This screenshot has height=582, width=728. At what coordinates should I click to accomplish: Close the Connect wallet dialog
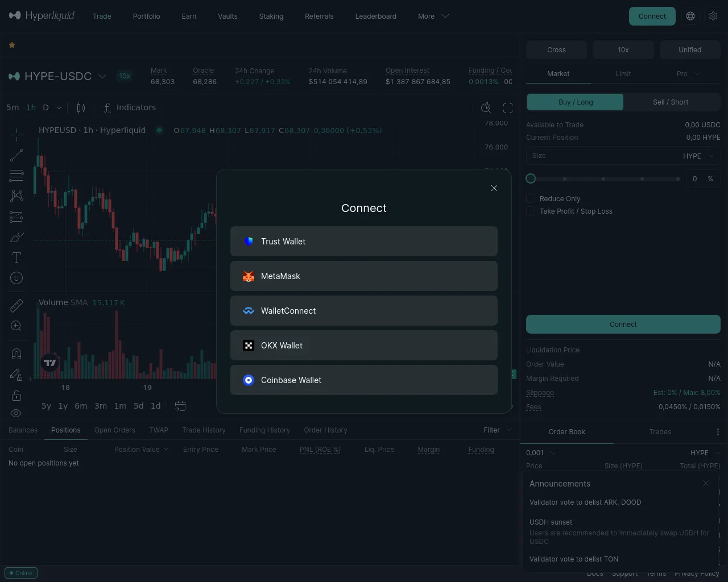click(494, 188)
